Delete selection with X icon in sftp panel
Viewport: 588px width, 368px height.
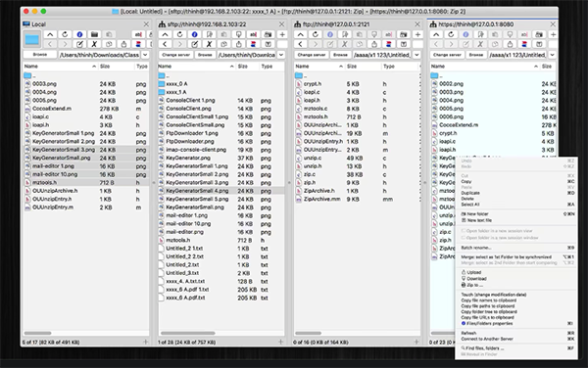click(209, 44)
